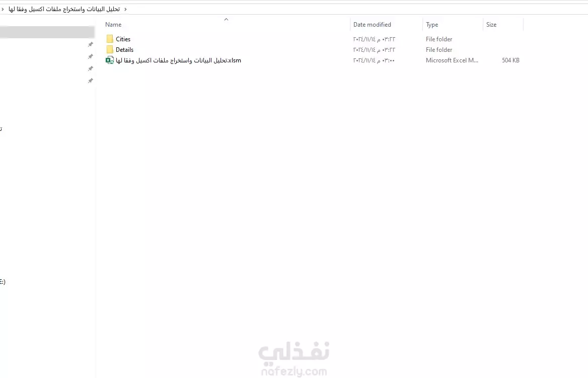The image size is (588, 378).
Task: Select the xlsm workbook file name
Action: point(179,60)
